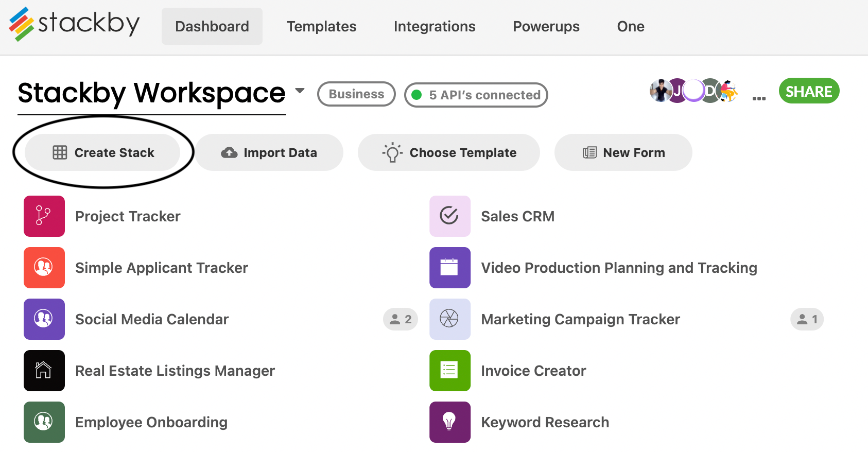Open the Employee Onboarding stack name

coord(151,422)
